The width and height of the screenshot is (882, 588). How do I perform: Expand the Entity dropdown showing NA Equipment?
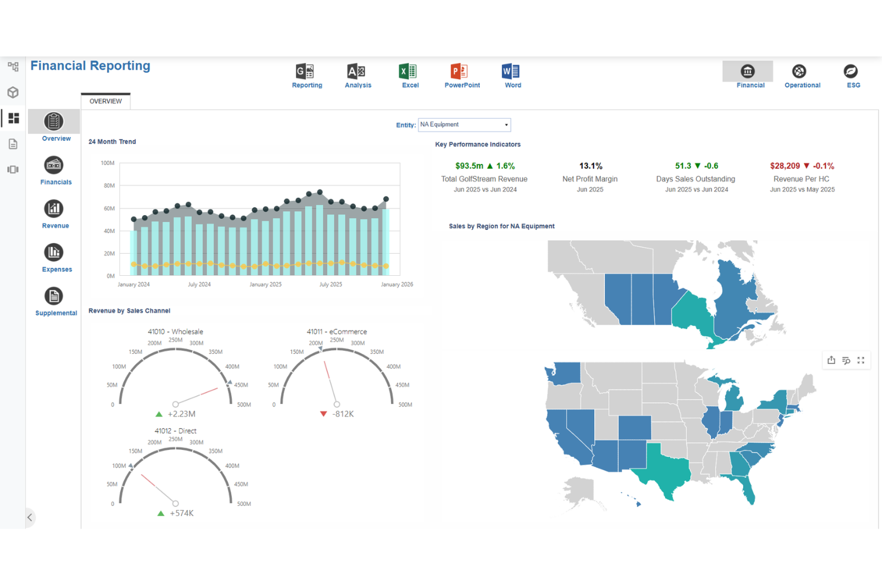point(464,125)
